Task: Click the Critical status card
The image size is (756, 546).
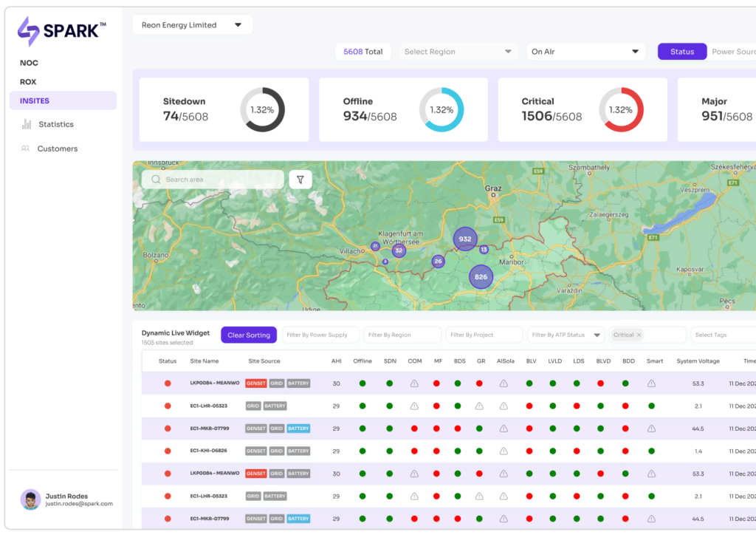Action: coord(582,109)
